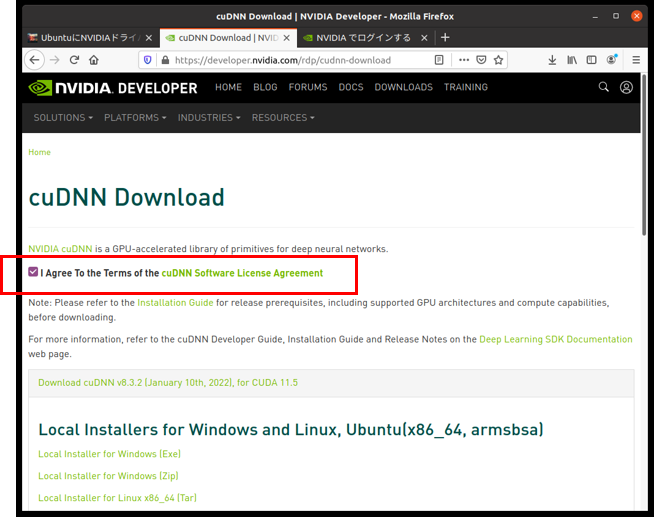Show tracking protection shield info
The width and height of the screenshot is (654, 517).
(x=147, y=60)
